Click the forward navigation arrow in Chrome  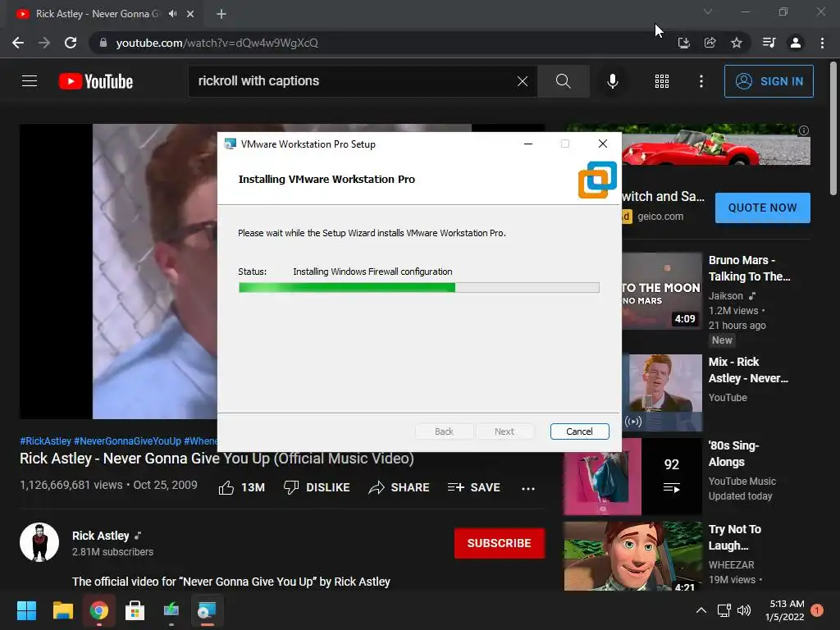(44, 43)
